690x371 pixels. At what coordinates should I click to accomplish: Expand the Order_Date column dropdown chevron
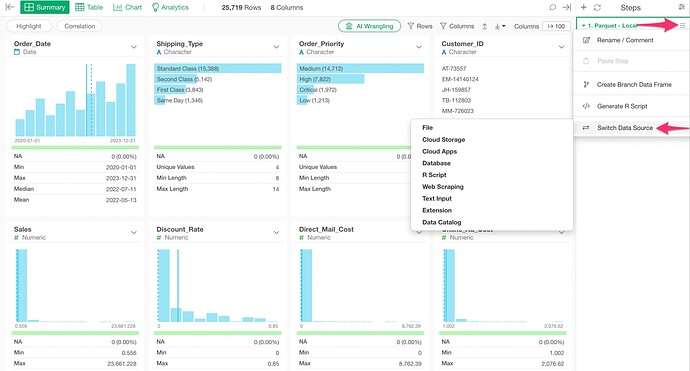134,47
